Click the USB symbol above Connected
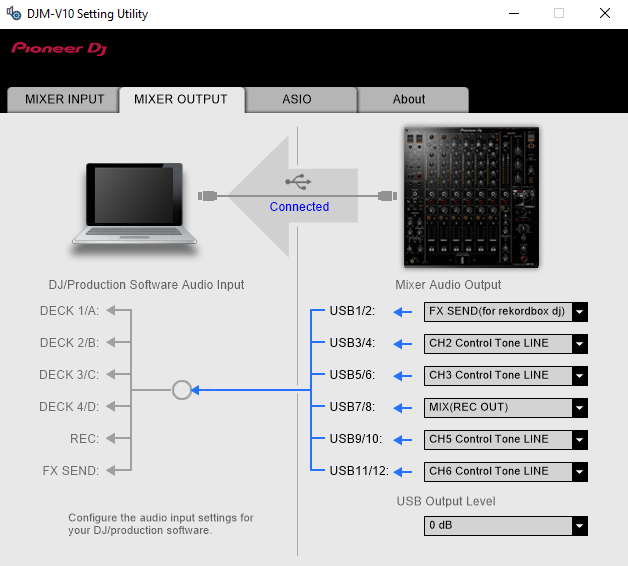628x566 pixels. click(298, 182)
